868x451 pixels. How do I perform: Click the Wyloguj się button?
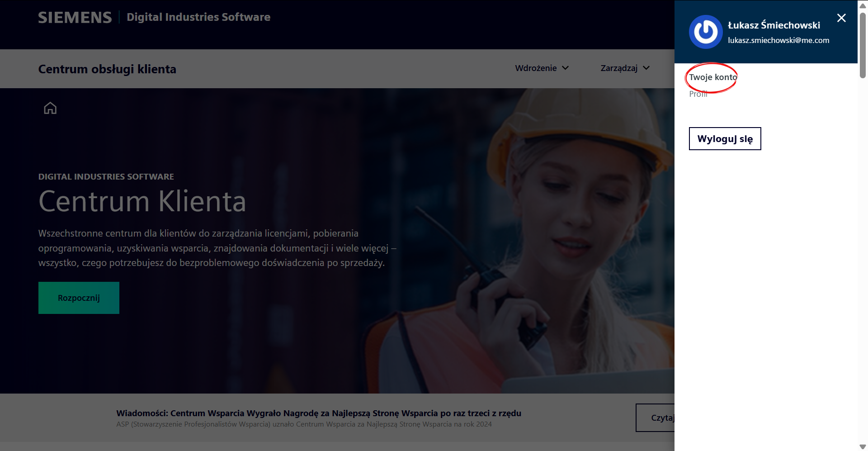[725, 139]
